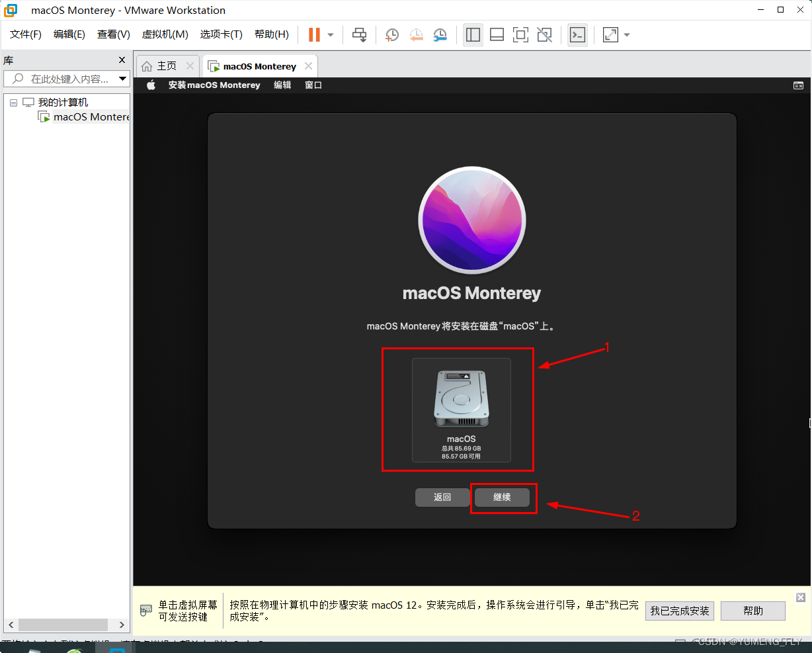Open the guest 窗口 menu
The image size is (812, 653).
coord(313,85)
